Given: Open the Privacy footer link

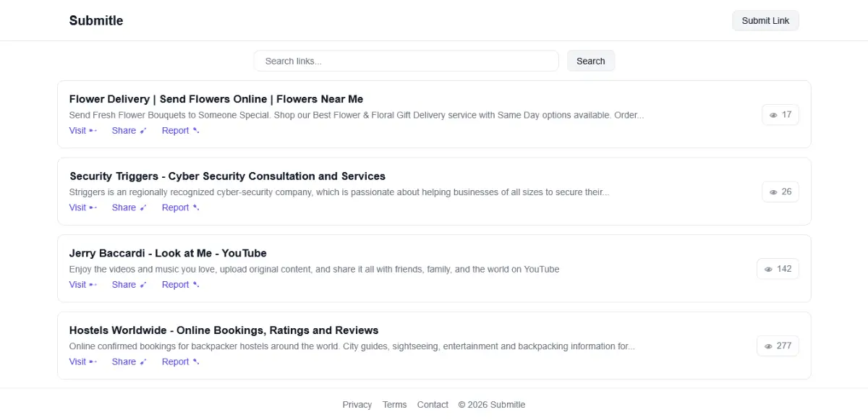Looking at the screenshot, I should (357, 405).
